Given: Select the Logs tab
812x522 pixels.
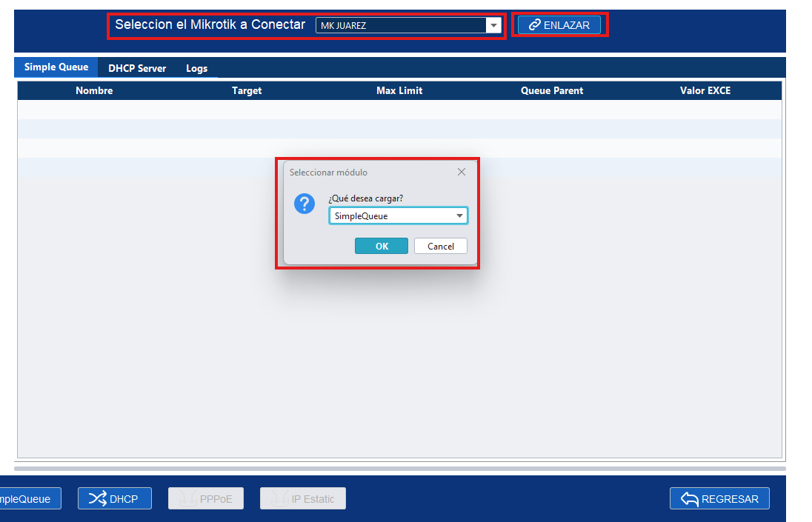Looking at the screenshot, I should click(x=196, y=68).
